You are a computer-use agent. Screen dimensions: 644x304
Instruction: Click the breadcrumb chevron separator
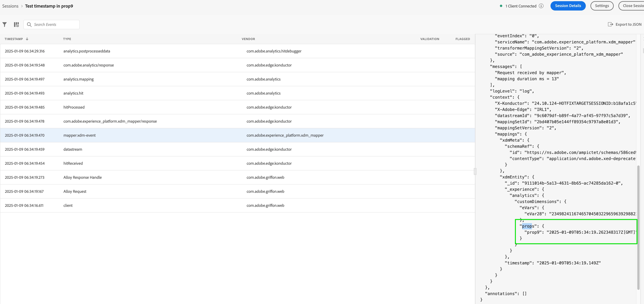pos(22,6)
